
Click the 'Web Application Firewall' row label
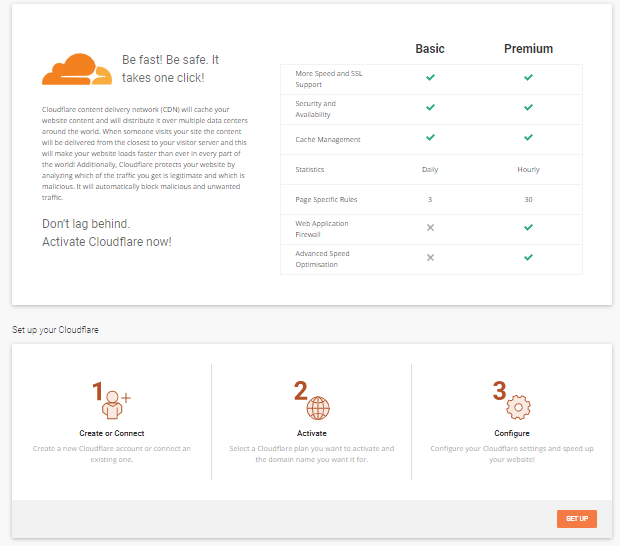click(x=322, y=229)
